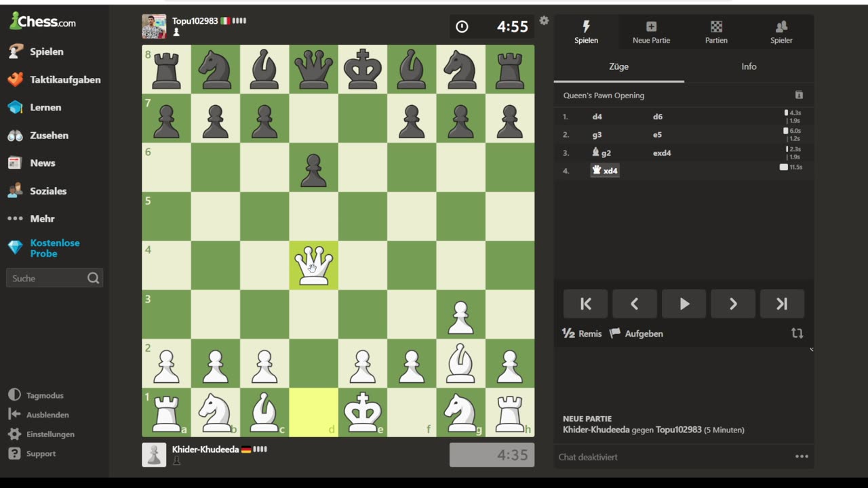Switch to the Spielen tab with bolt icon
Image resolution: width=868 pixels, height=488 pixels.
coord(586,32)
